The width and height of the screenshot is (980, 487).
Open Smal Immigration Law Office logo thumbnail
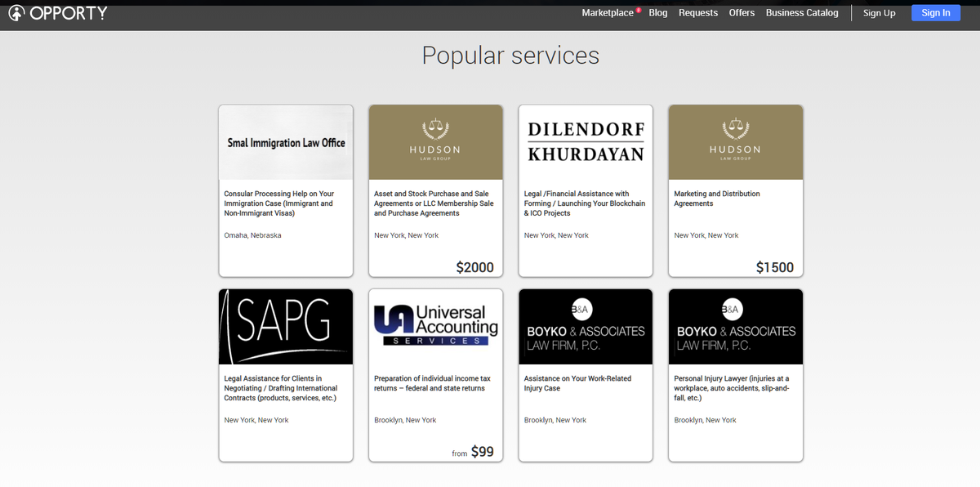point(286,142)
